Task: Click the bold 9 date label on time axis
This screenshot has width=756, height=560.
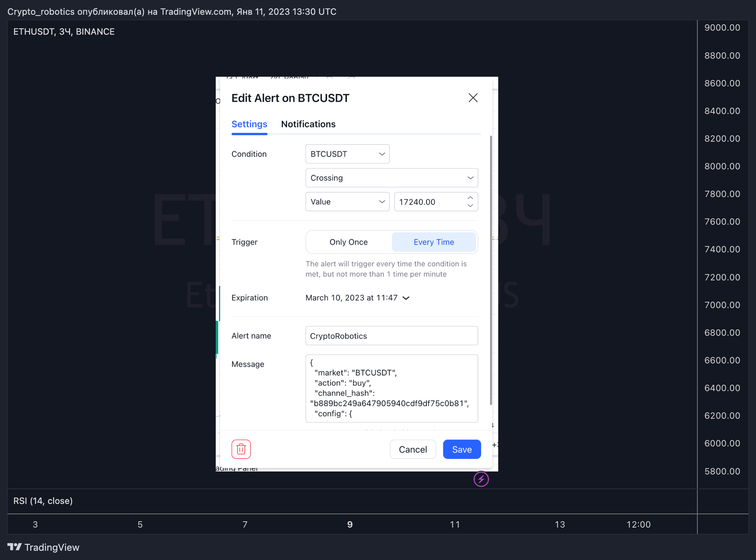Action: 350,524
